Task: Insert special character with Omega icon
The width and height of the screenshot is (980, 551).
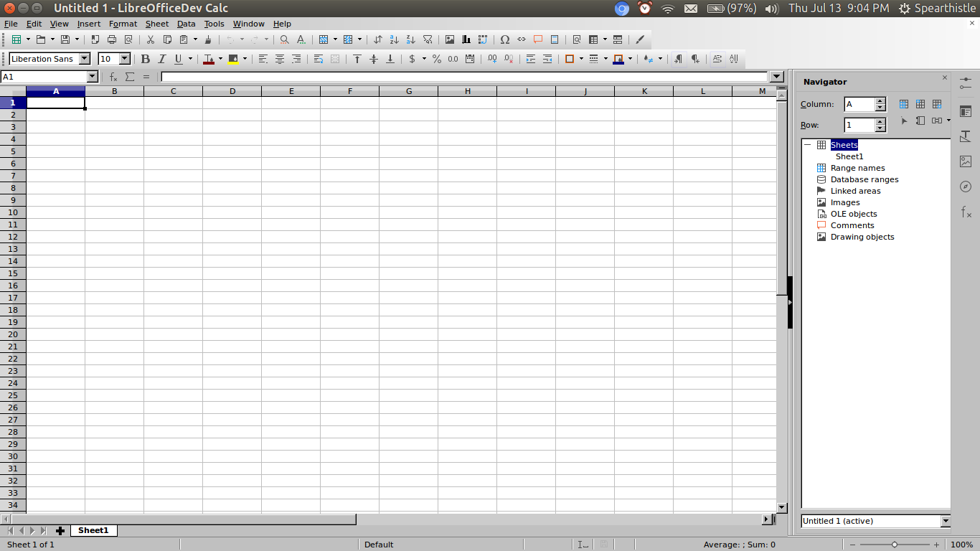Action: pos(505,39)
